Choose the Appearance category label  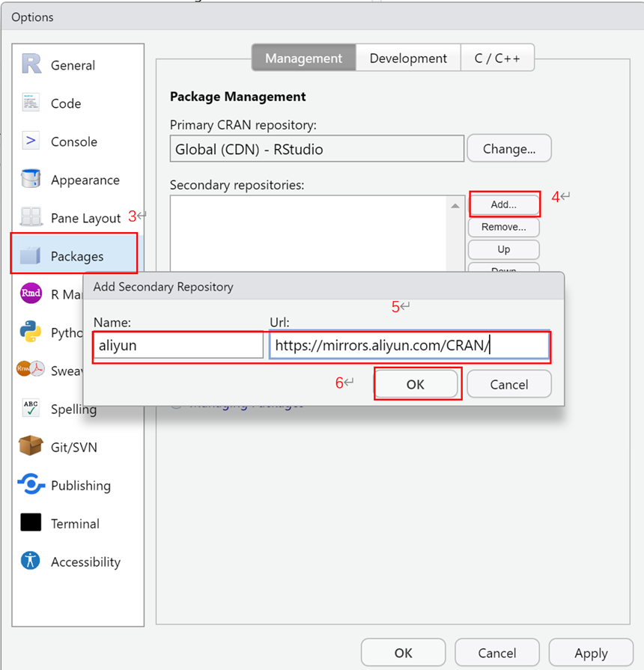coord(85,180)
